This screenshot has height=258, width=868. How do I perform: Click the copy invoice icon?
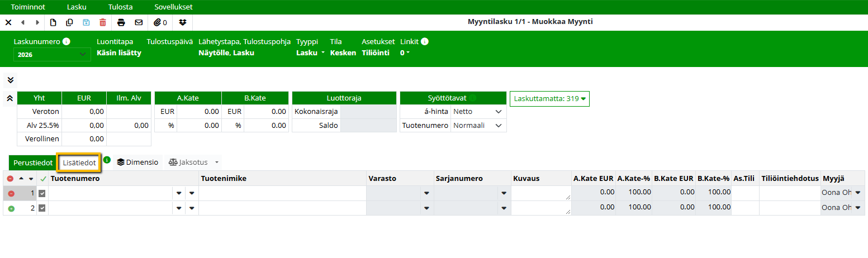(x=70, y=22)
